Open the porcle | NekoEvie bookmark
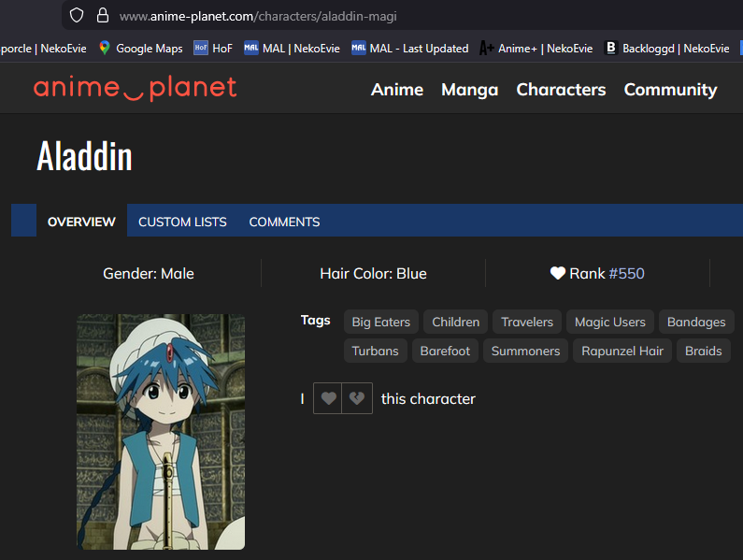 tap(43, 49)
